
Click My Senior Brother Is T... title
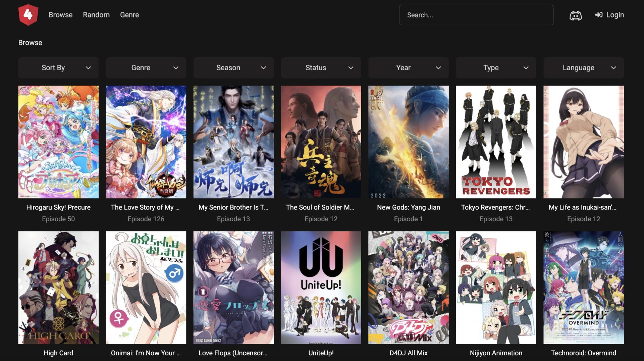tap(233, 207)
